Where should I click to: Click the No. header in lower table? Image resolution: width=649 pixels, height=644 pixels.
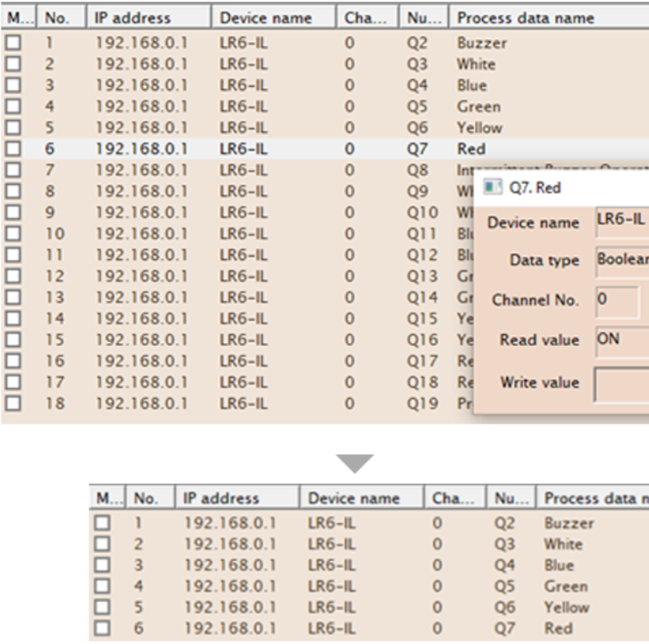(149, 497)
